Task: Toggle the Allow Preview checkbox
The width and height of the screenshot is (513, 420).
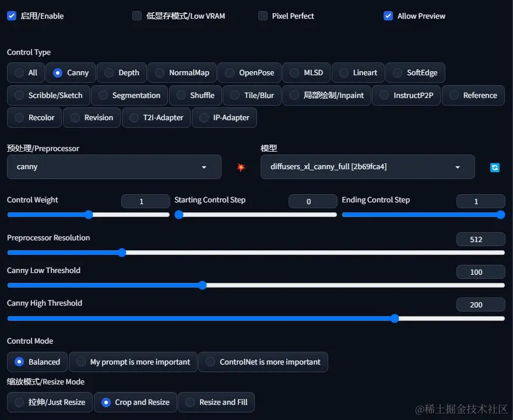Action: [x=388, y=16]
